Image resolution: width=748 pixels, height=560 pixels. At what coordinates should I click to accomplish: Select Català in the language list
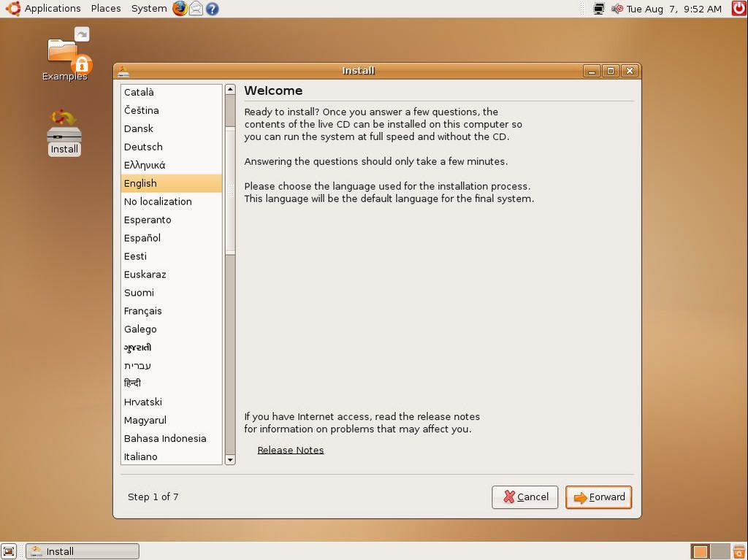click(x=171, y=93)
